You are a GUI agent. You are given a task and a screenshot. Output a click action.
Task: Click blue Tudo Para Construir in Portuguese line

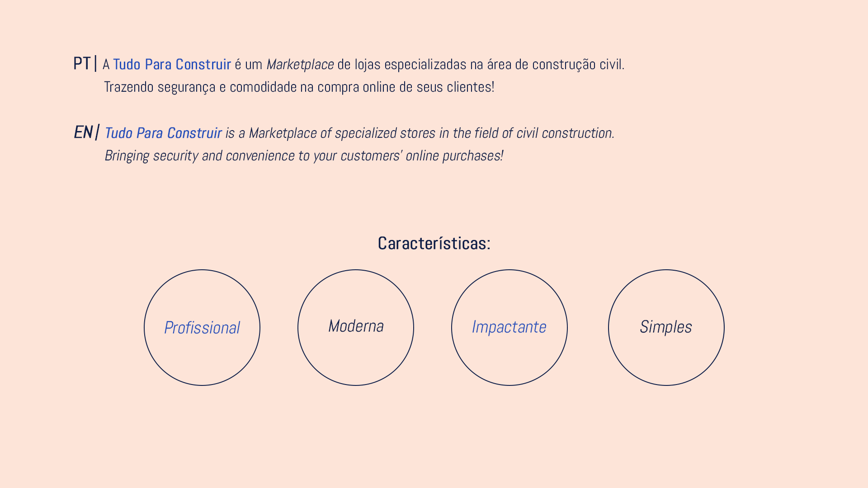[x=172, y=65]
